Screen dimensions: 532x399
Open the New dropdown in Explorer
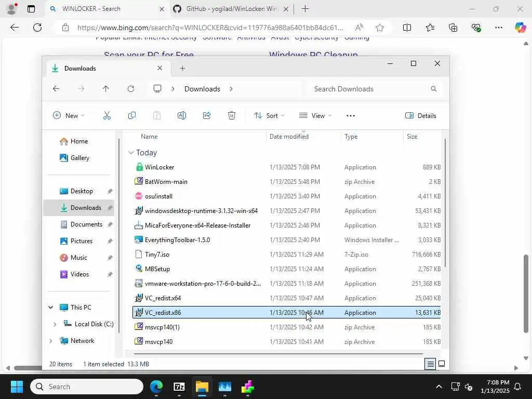click(x=69, y=116)
